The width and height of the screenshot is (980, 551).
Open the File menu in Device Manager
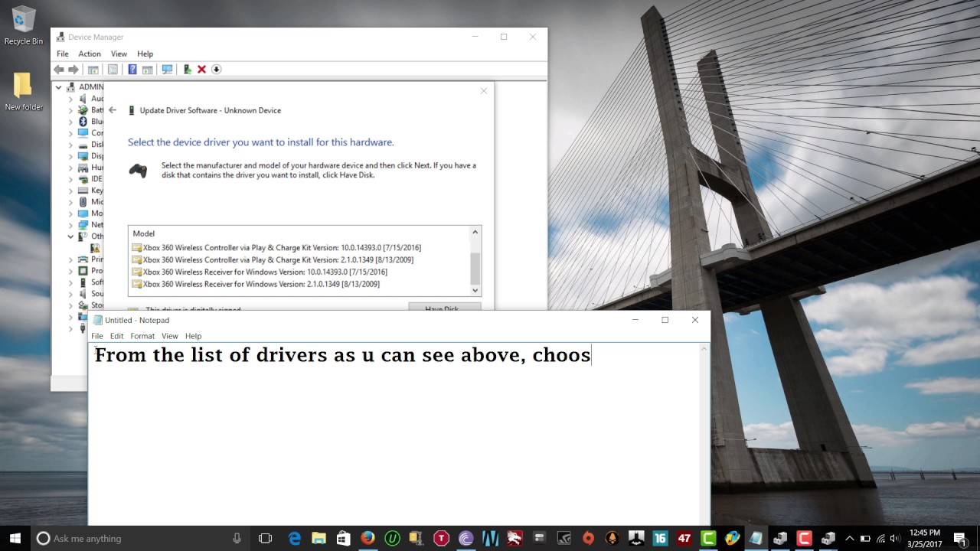click(x=63, y=54)
